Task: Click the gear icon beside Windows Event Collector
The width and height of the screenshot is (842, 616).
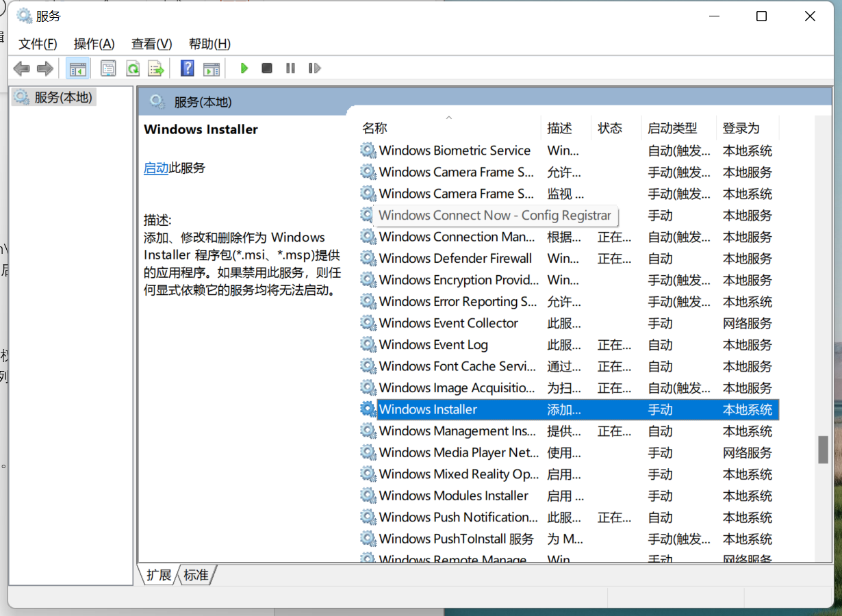Action: [x=368, y=323]
